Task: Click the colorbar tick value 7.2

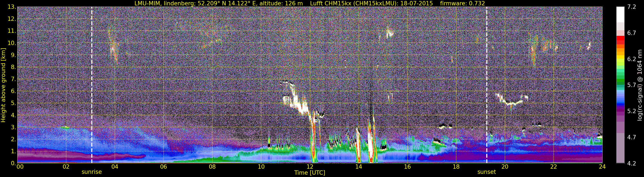Action: [632, 7]
